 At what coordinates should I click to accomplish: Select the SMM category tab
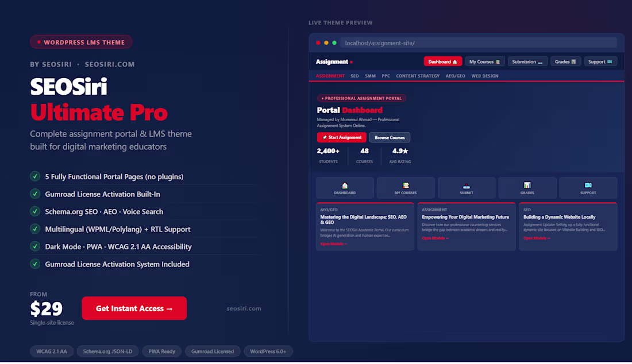(370, 76)
